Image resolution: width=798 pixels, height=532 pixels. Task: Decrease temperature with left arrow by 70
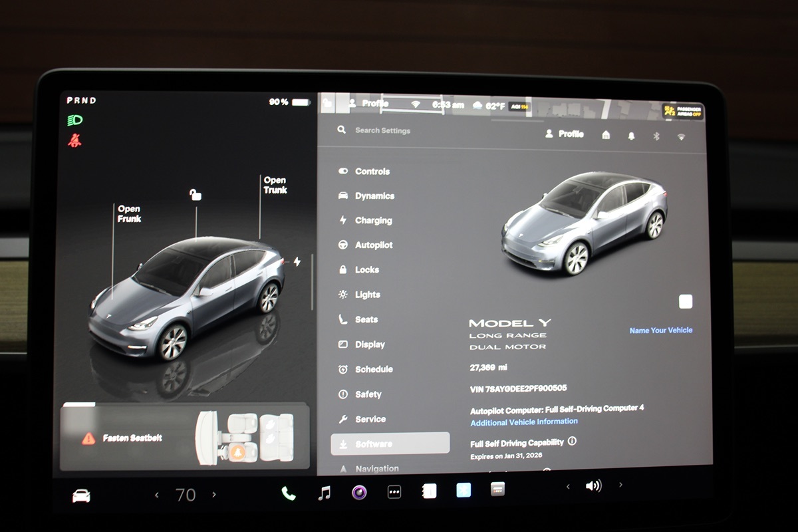tap(157, 495)
